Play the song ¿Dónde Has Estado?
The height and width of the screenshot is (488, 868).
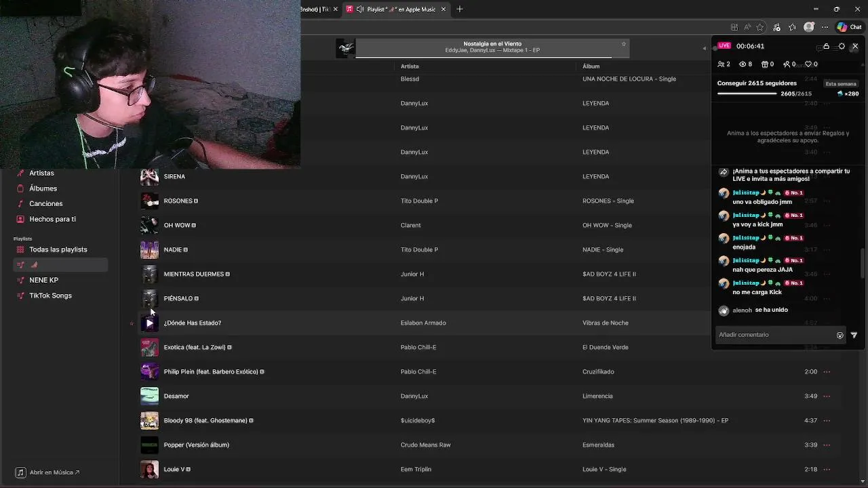click(149, 323)
